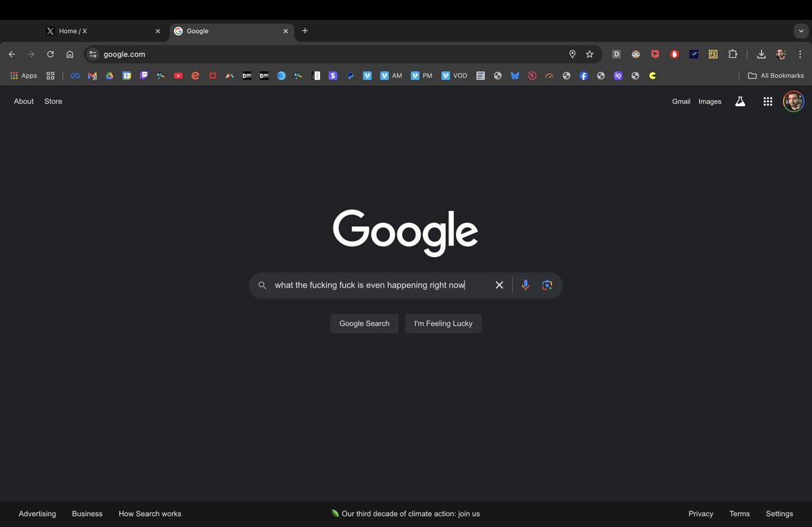Open the Privacy footer link
This screenshot has width=812, height=527.
point(701,514)
